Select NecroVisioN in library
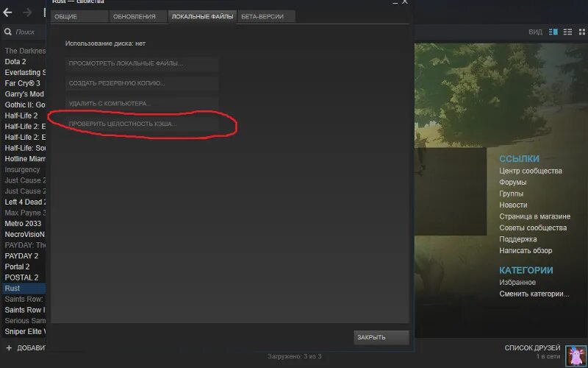Screen dimensions: 588x368 coord(24,234)
